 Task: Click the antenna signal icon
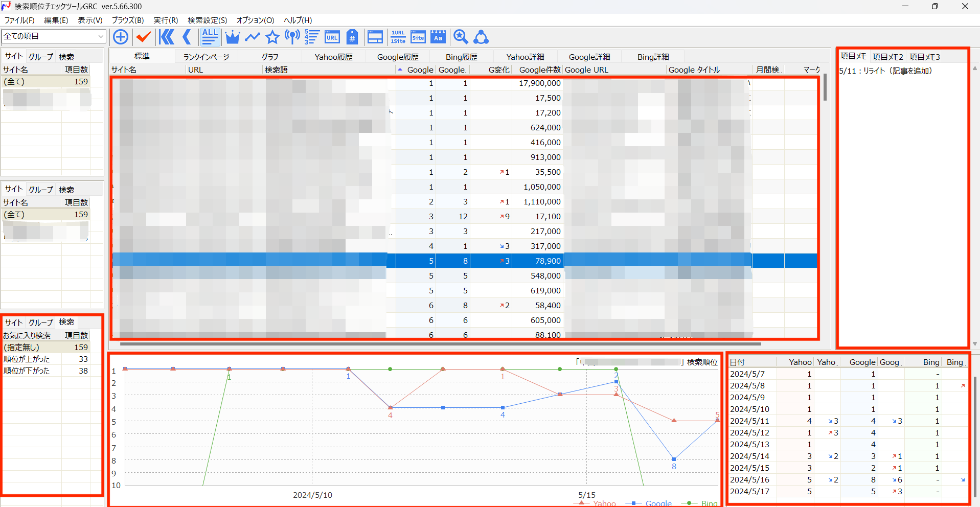(x=292, y=37)
